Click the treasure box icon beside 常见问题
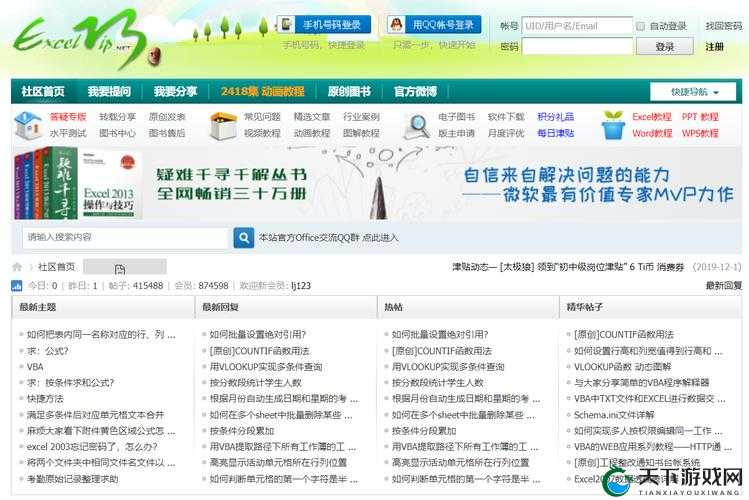The image size is (749, 500). 223,126
